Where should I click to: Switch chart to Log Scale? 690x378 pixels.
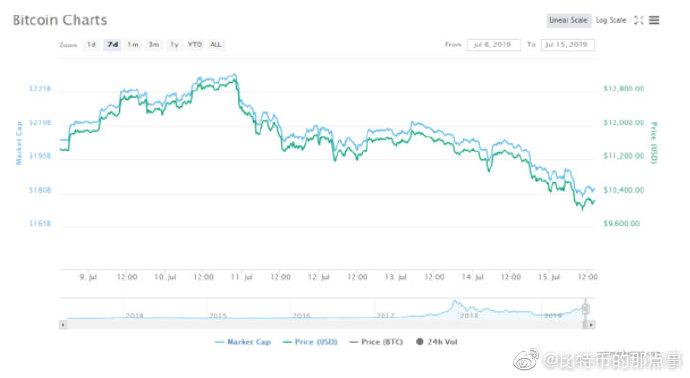click(x=611, y=20)
